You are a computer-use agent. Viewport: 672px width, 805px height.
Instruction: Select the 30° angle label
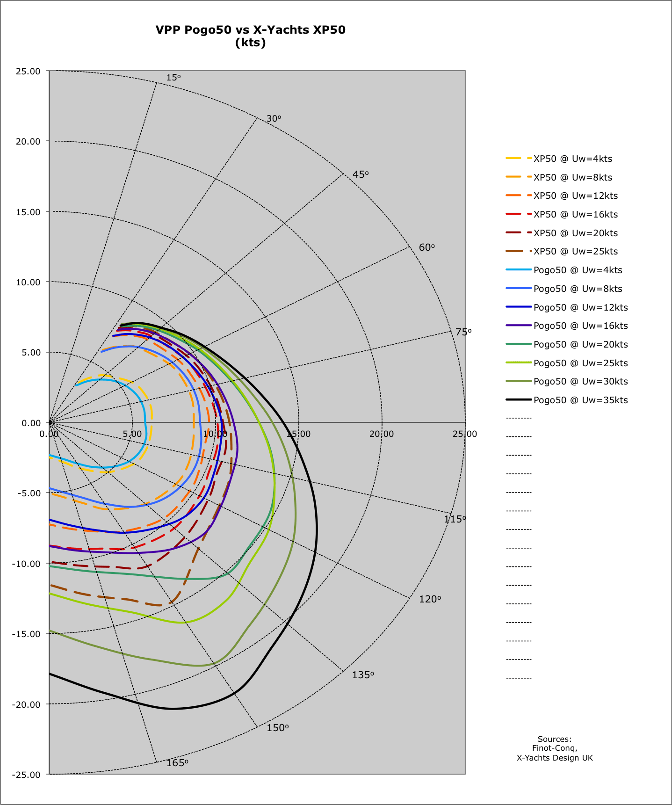pyautogui.click(x=274, y=119)
